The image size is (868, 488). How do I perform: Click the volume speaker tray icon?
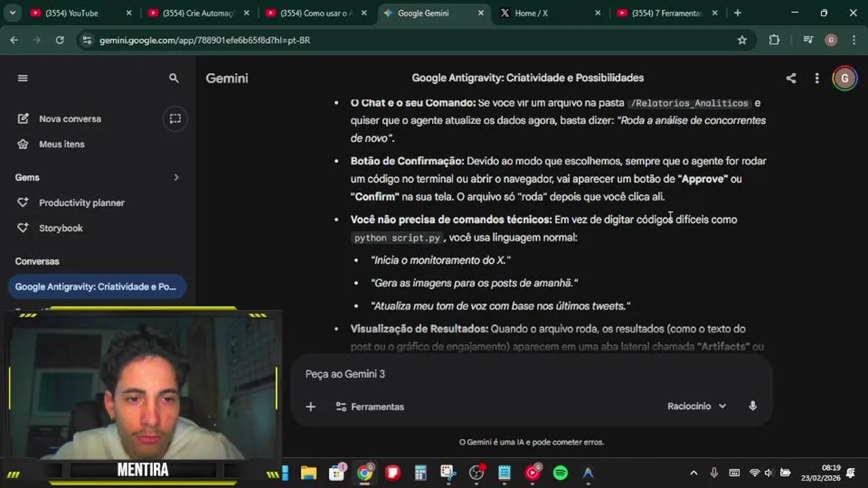point(769,473)
